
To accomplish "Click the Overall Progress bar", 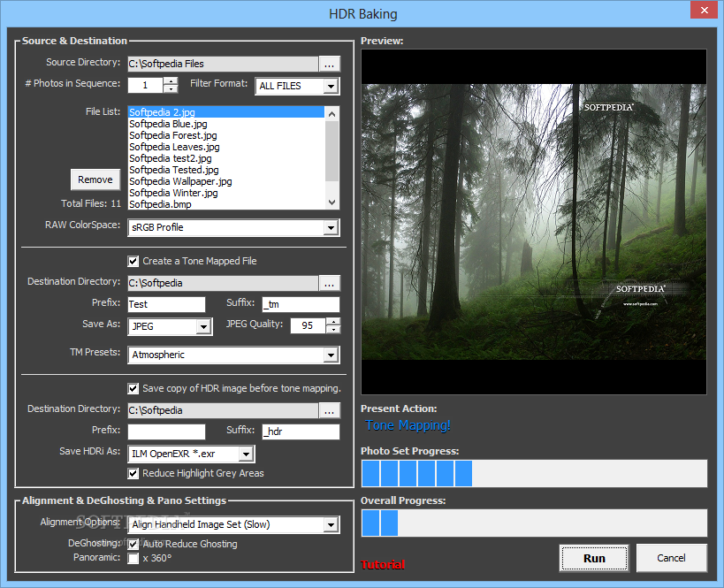I will point(534,523).
